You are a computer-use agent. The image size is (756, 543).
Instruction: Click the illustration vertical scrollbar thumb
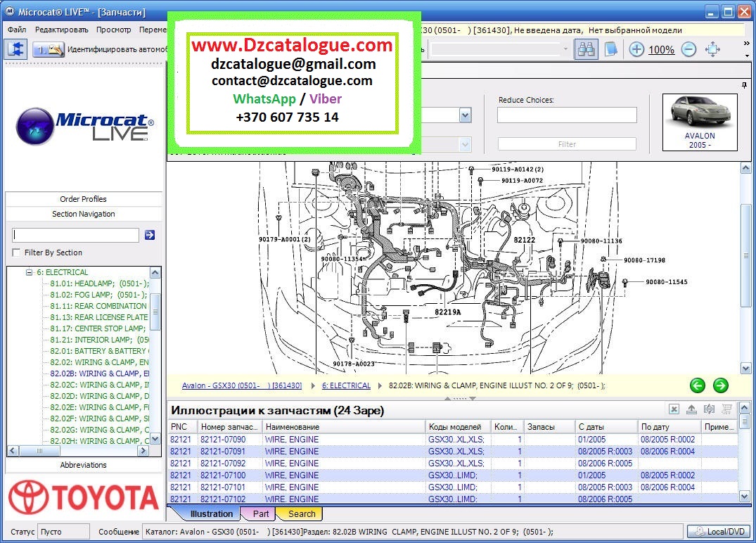pyautogui.click(x=745, y=255)
